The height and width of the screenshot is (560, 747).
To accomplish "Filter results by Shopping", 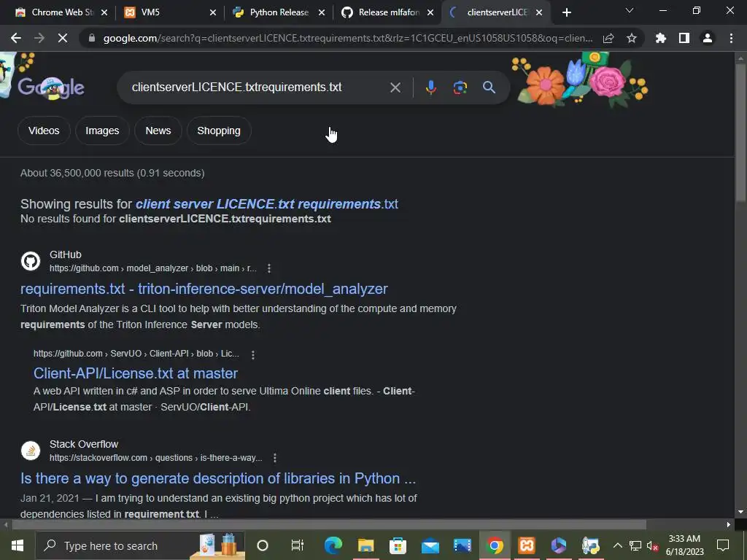I will 219,131.
